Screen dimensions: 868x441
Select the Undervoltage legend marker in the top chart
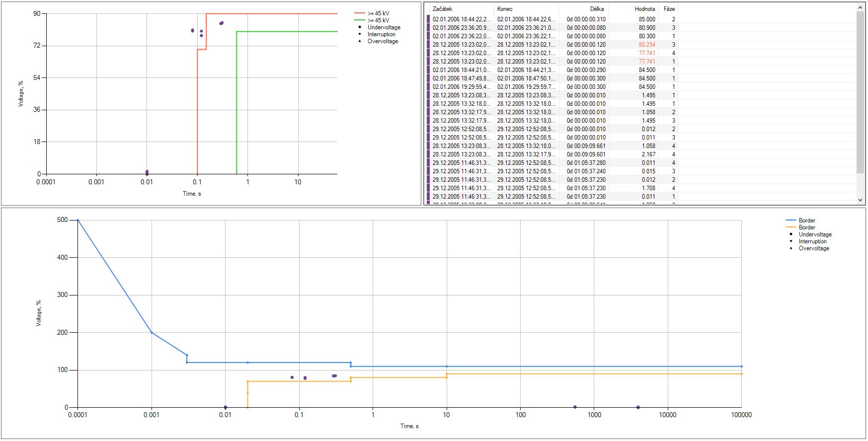[360, 27]
